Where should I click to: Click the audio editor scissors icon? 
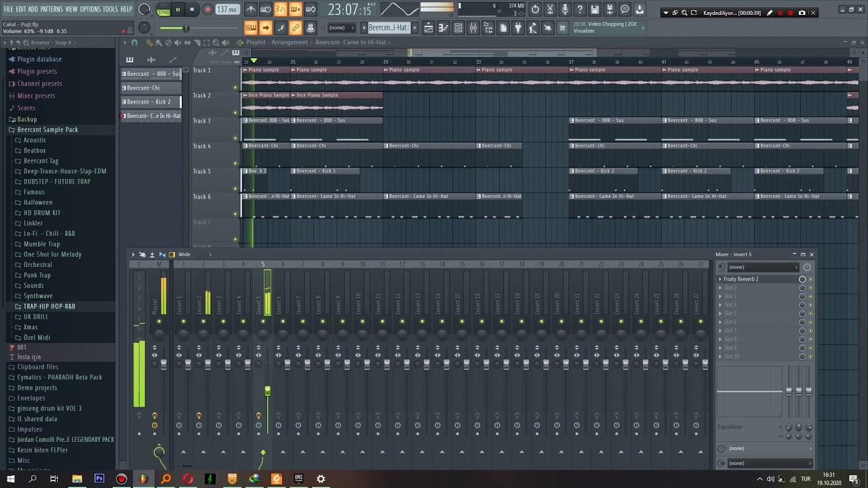click(x=551, y=9)
